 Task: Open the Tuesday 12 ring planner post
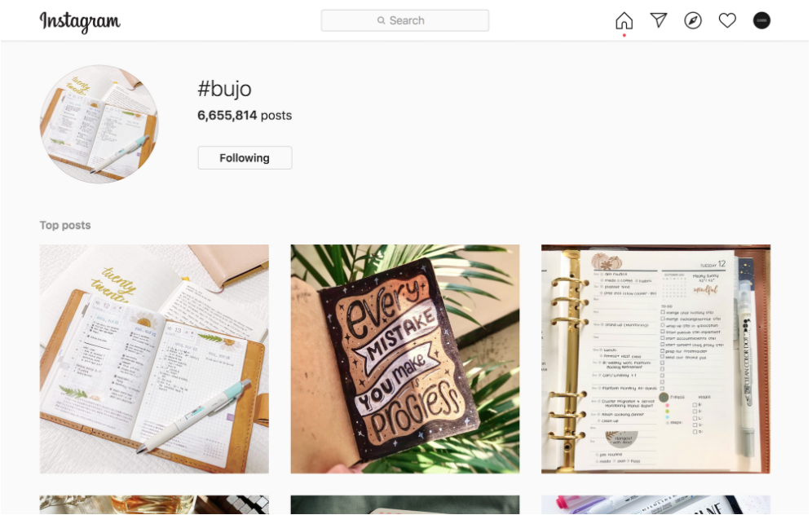655,359
